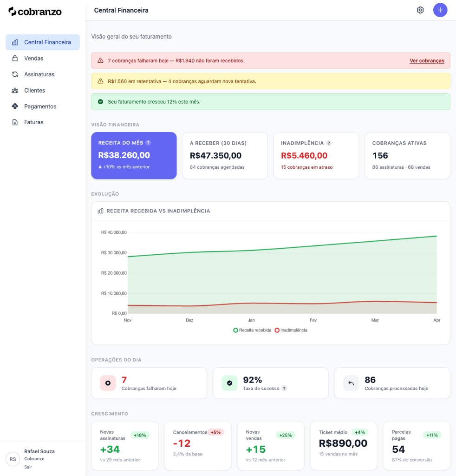456x476 pixels.
Task: Click the Parcelas pagas +11% badge
Action: [432, 435]
